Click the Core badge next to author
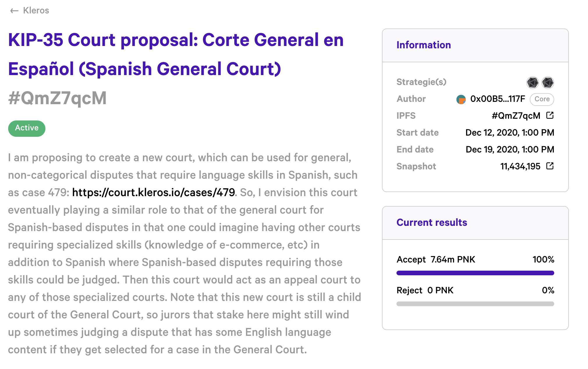 542,99
